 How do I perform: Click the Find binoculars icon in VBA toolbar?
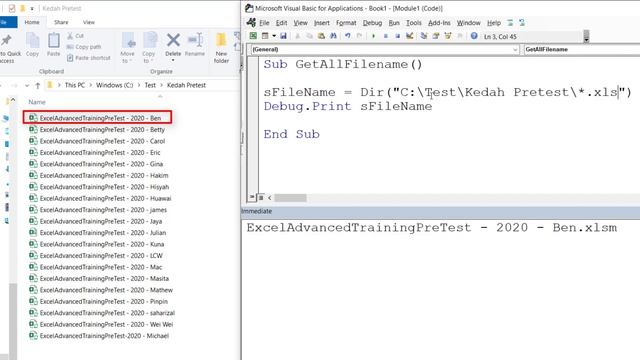tap(333, 36)
